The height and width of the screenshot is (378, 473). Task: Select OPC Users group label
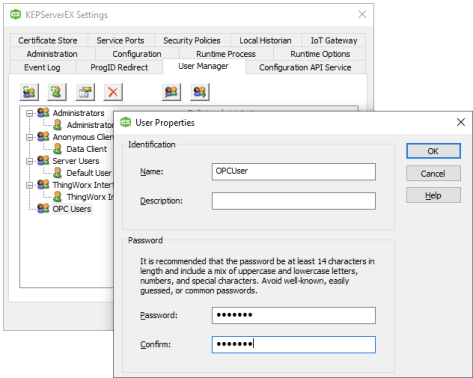tap(72, 209)
